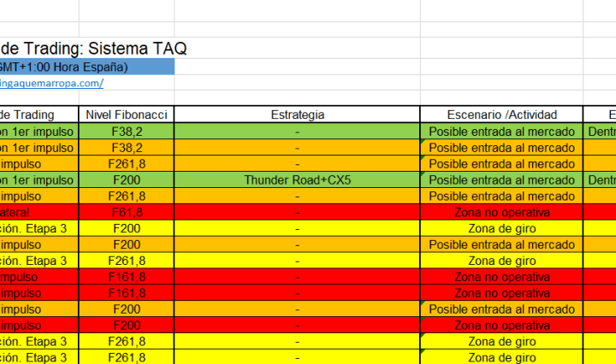
Task: Select the 'Estrategia' column header cell
Action: (297, 114)
